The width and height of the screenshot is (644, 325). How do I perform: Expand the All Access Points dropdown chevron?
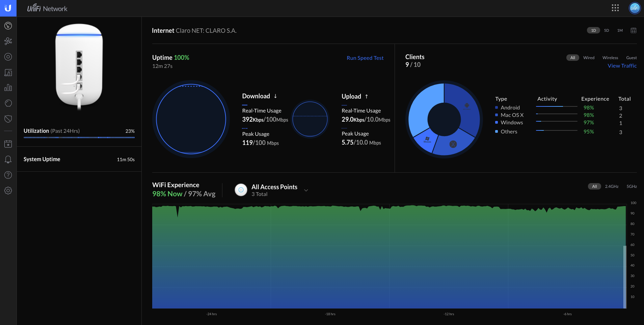tap(306, 190)
